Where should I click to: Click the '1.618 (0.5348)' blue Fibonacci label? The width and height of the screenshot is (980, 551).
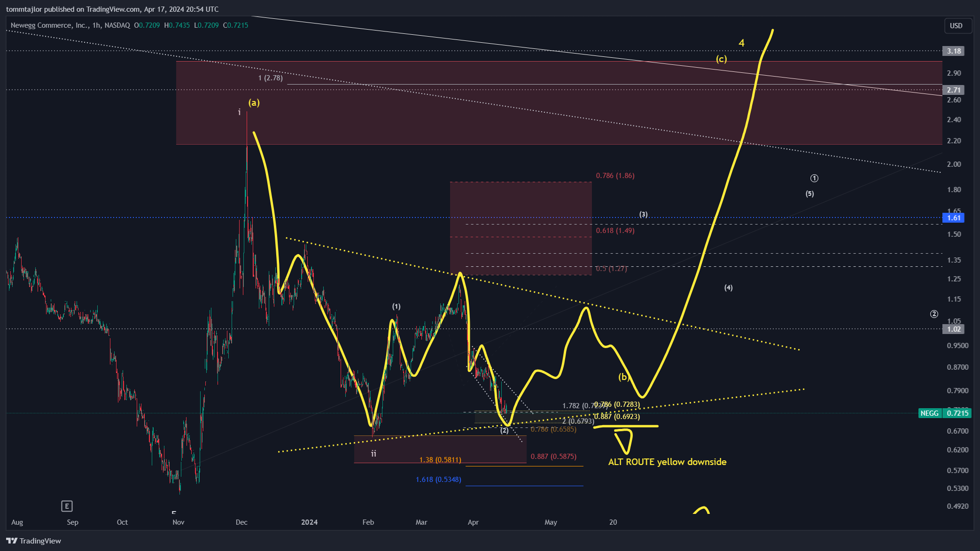point(438,480)
